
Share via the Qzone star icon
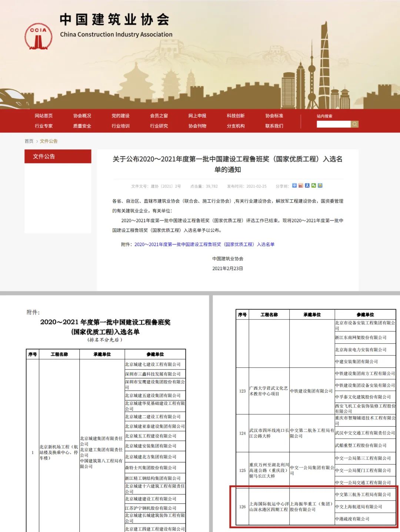(320, 185)
